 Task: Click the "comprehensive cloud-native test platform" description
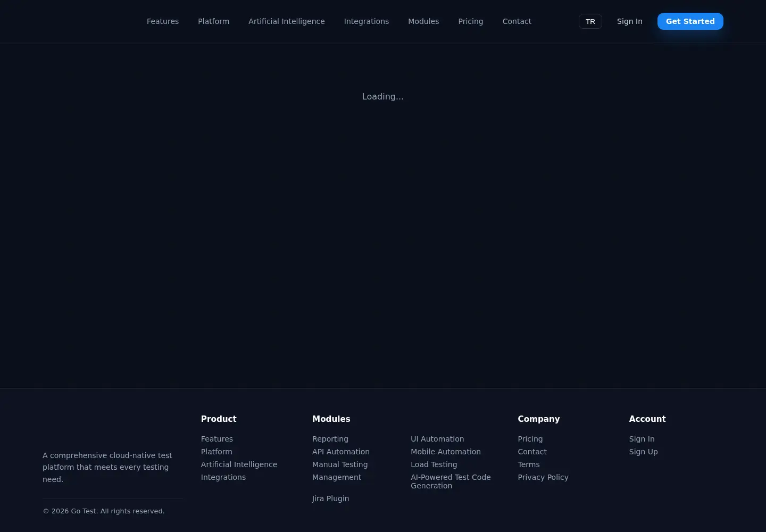click(x=107, y=467)
